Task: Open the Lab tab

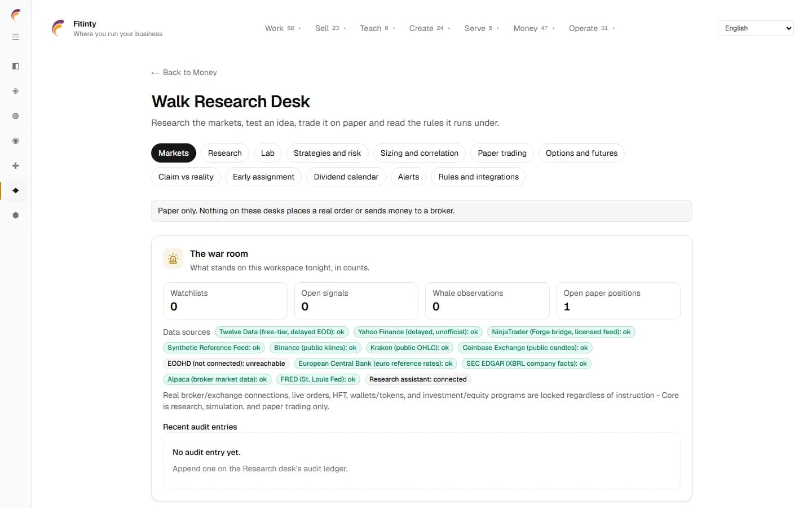Action: point(268,153)
